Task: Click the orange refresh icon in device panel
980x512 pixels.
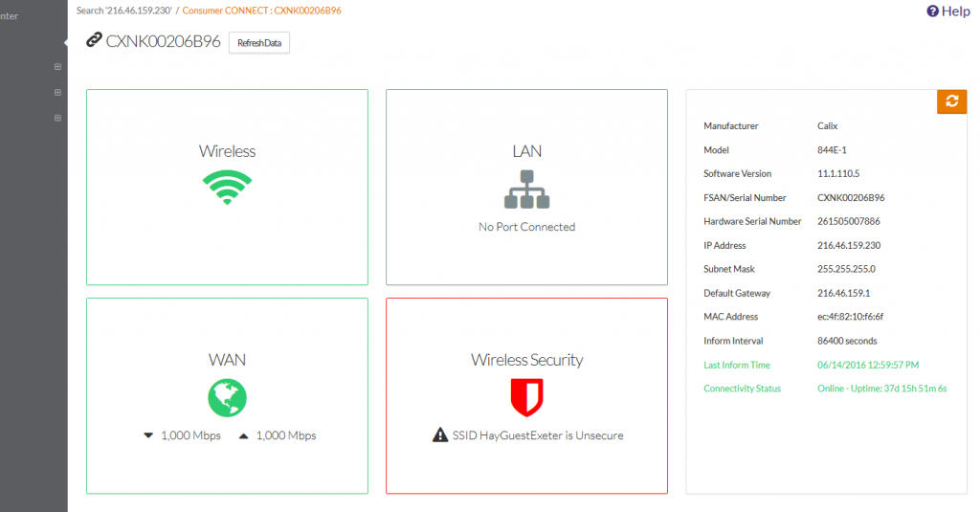Action: coord(951,101)
